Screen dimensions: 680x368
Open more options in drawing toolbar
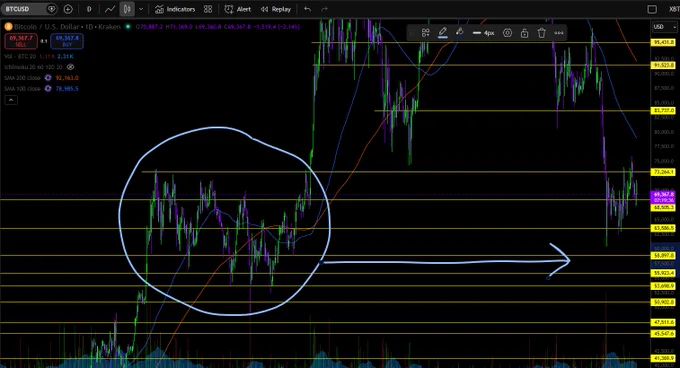559,33
